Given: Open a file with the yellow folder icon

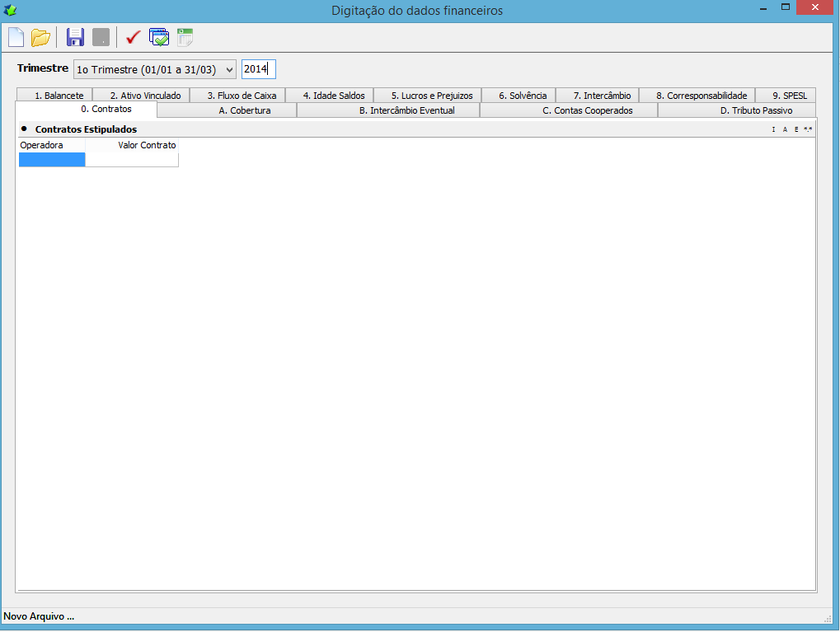Looking at the screenshot, I should click(x=40, y=38).
